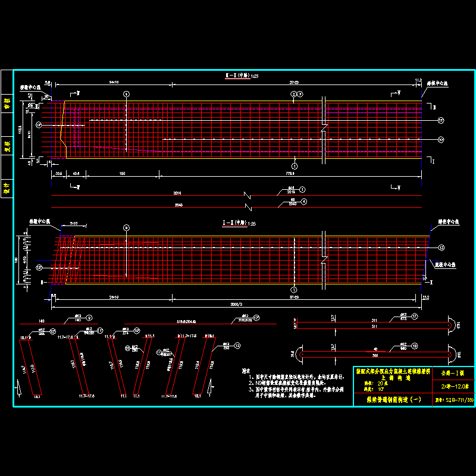
Task: Click the '附注' notes heading
Action: [x=246, y=371]
